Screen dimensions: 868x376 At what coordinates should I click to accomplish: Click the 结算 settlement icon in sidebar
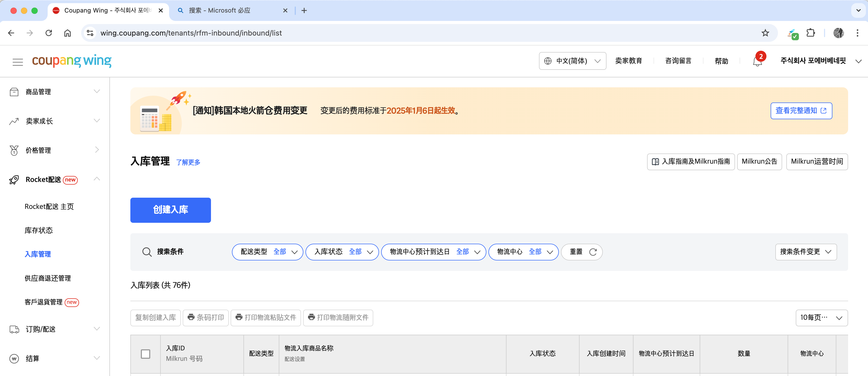coord(14,358)
